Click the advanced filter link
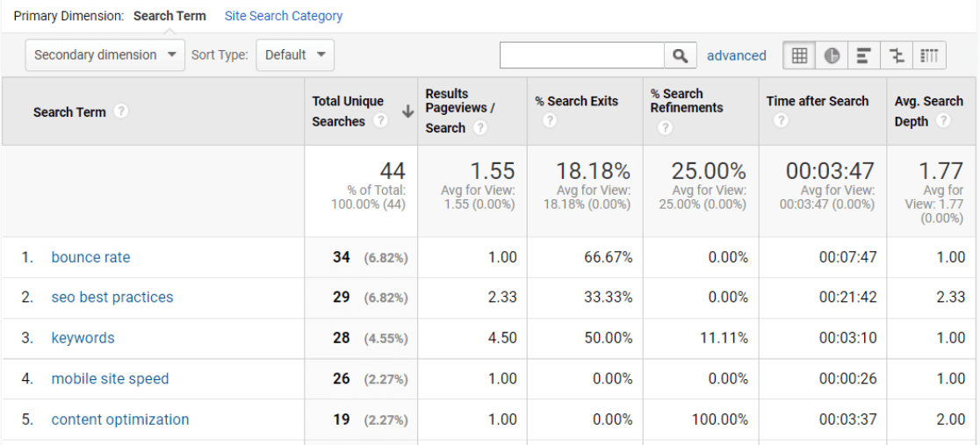980x445 pixels. tap(736, 55)
